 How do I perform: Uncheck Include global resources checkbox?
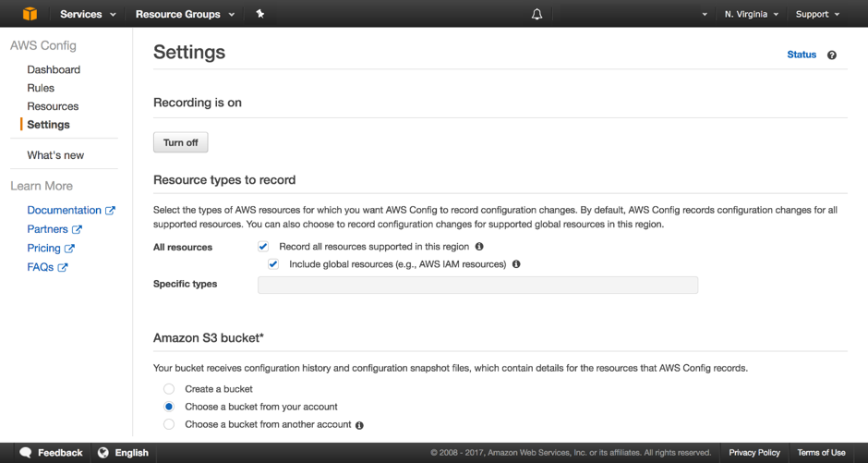[273, 264]
